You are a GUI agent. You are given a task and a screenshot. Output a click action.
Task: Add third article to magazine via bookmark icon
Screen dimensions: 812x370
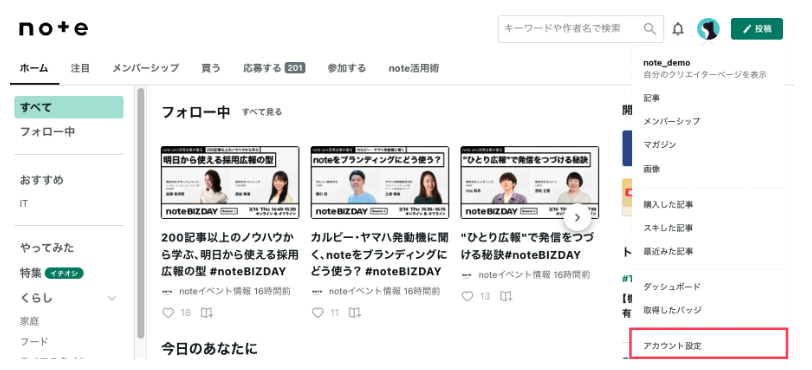(506, 296)
